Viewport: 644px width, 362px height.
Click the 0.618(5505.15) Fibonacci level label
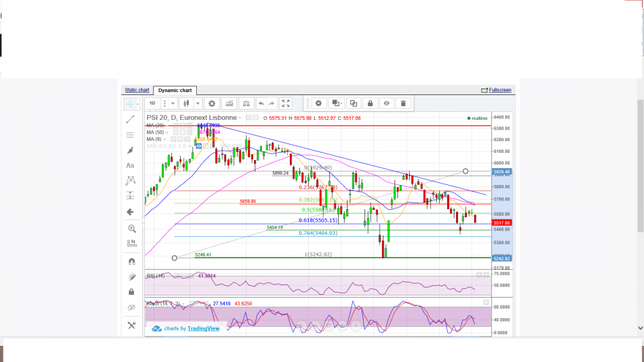[x=318, y=220]
